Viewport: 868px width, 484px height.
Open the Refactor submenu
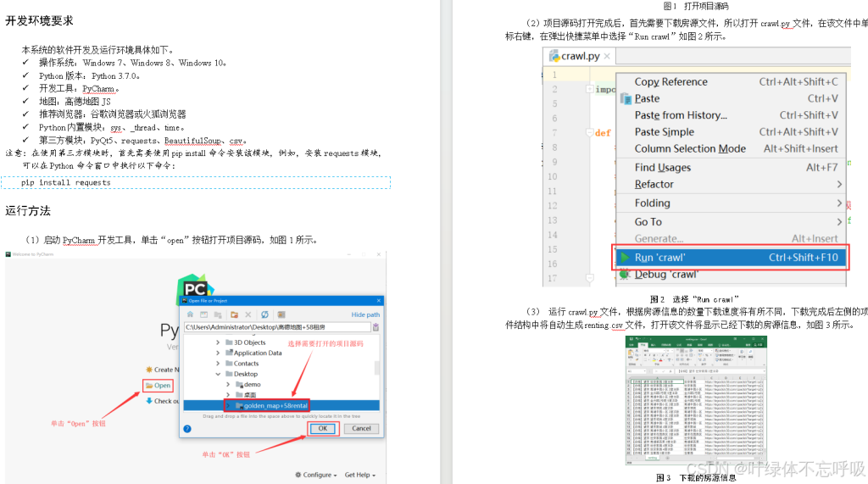731,185
